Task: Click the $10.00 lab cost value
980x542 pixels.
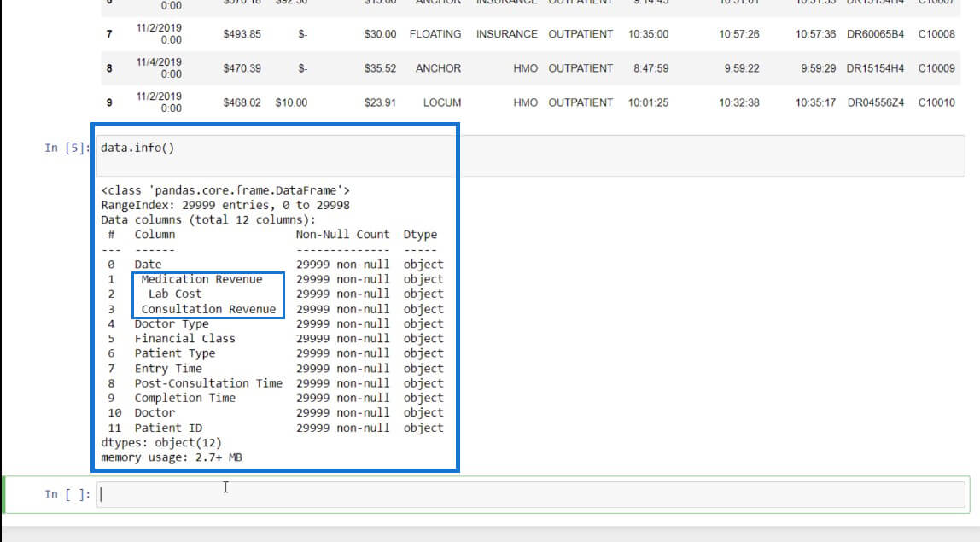Action: pyautogui.click(x=291, y=102)
